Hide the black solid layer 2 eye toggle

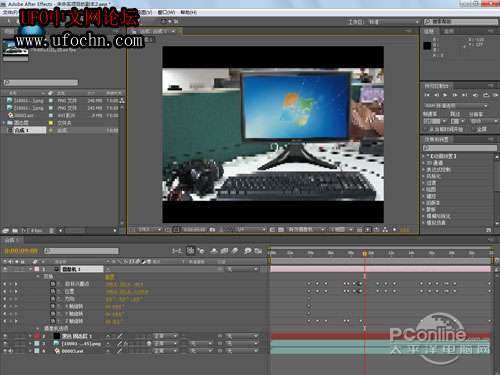pyautogui.click(x=5, y=336)
